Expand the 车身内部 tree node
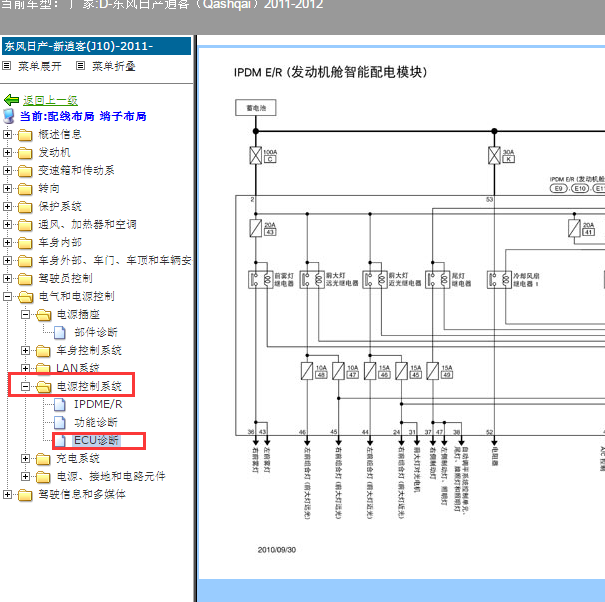 click(7, 242)
